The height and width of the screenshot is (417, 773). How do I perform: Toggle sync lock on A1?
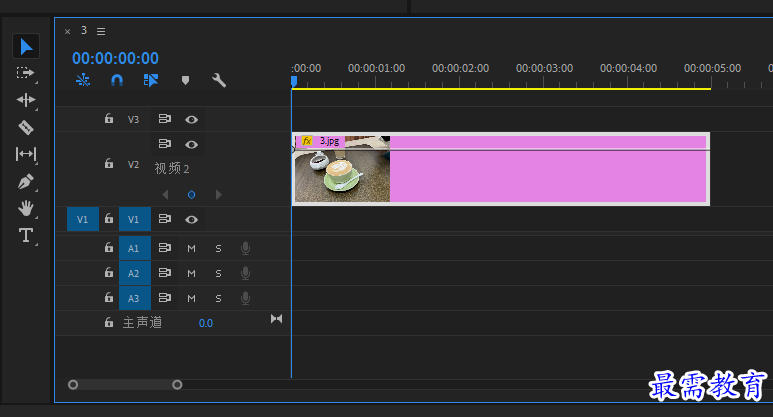click(165, 247)
